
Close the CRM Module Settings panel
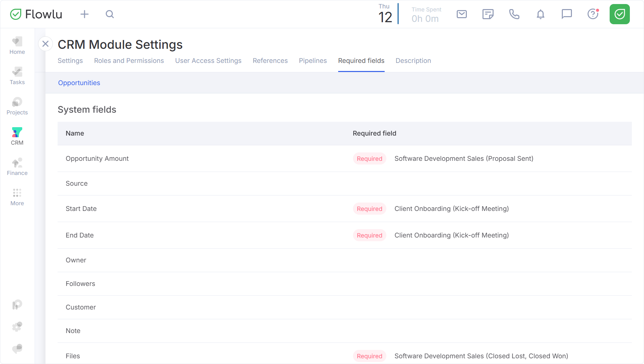coord(45,44)
